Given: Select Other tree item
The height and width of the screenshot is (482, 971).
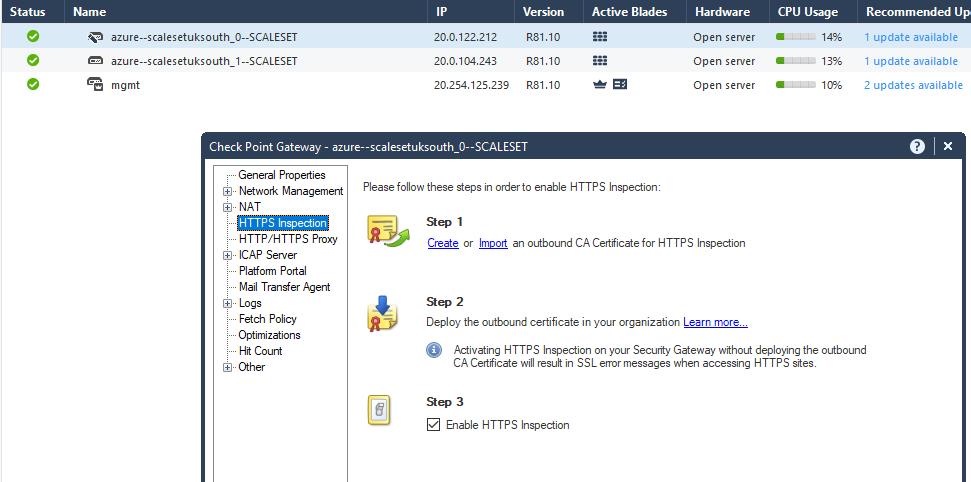Looking at the screenshot, I should [251, 367].
